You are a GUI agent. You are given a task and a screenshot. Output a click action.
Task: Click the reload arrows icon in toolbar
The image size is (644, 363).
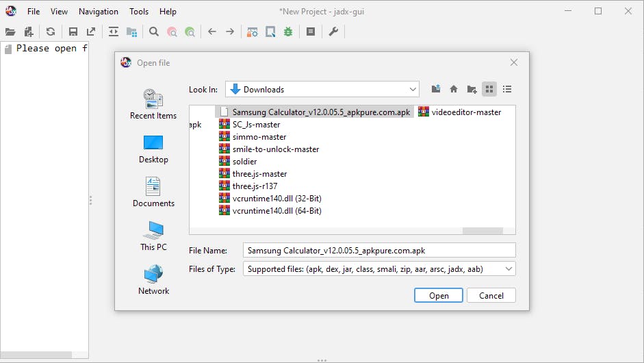51,32
